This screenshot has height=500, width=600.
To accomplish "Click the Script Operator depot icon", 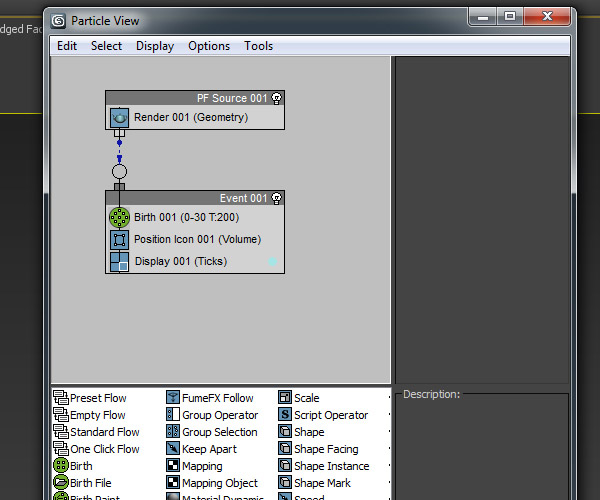I will click(x=285, y=414).
